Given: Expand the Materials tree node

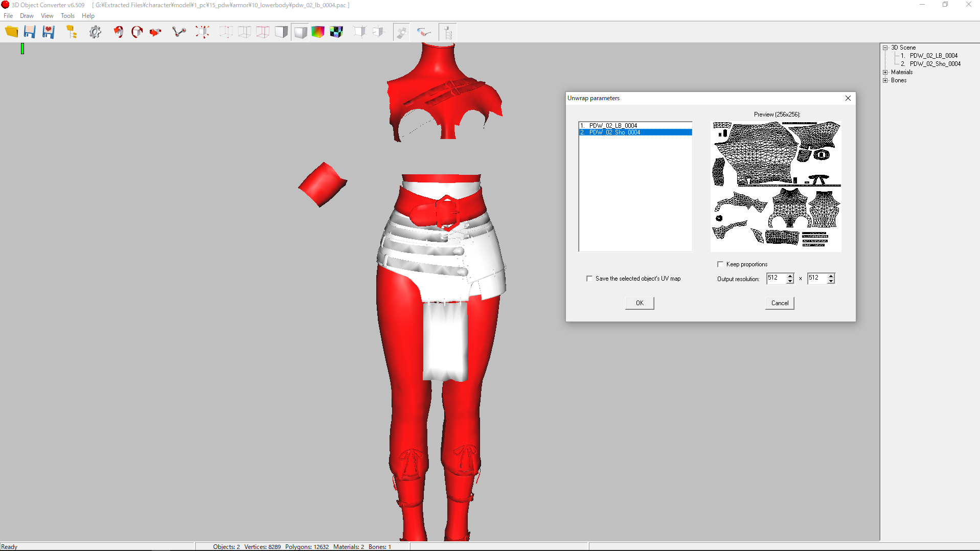Looking at the screenshot, I should point(885,72).
